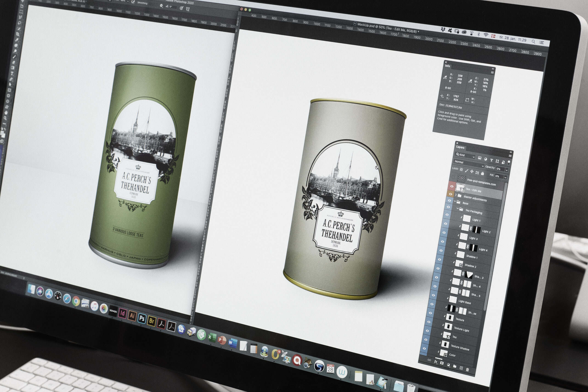The height and width of the screenshot is (392, 588).
Task: Click the Delete layer trash icon
Action: [467, 369]
